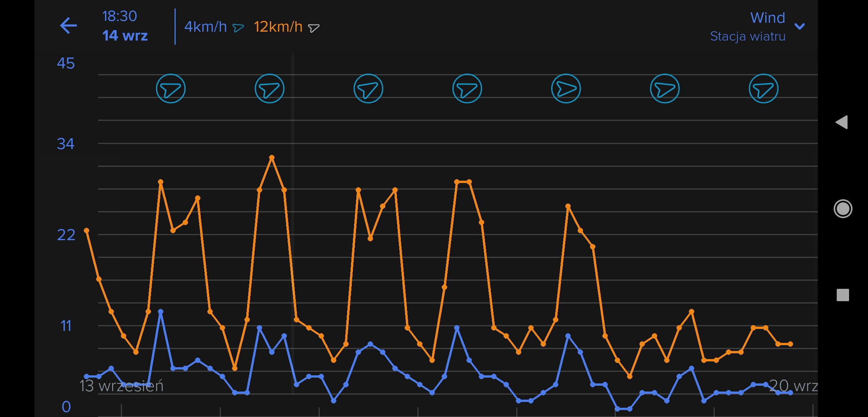Image resolution: width=868 pixels, height=417 pixels.
Task: Click second wind direction circle icon
Action: 270,88
